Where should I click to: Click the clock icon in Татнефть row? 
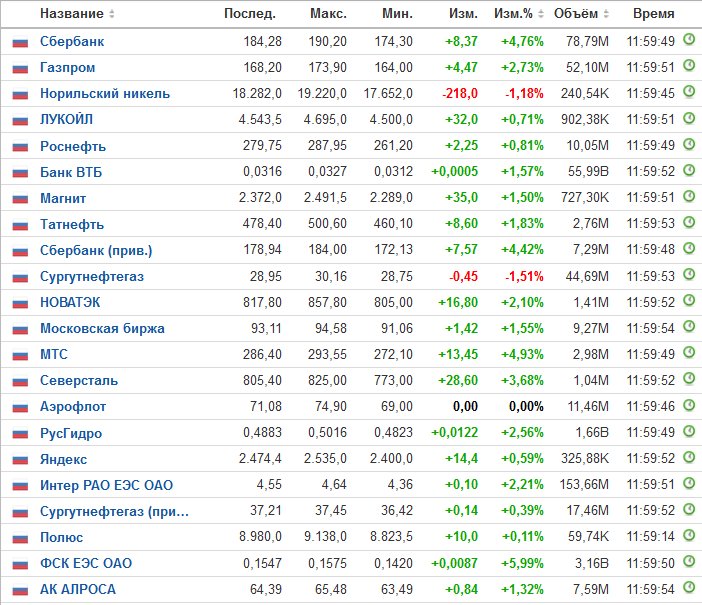689,222
